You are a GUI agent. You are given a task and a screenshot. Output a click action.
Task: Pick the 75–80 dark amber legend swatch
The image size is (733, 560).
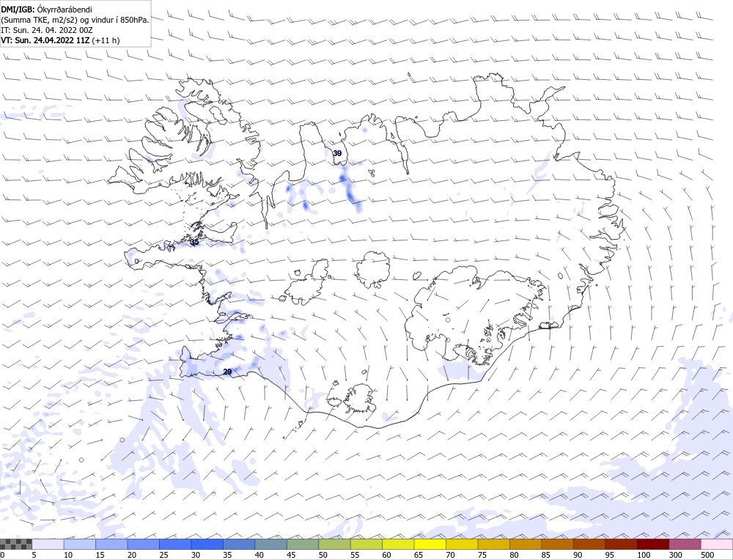coord(493,544)
